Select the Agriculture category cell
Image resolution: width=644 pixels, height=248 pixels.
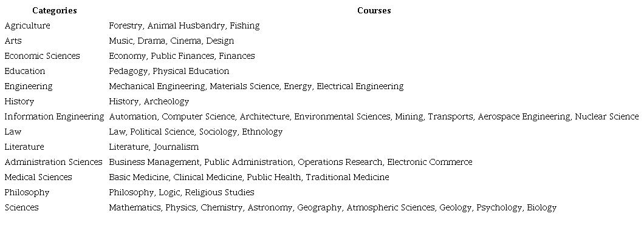pyautogui.click(x=27, y=26)
